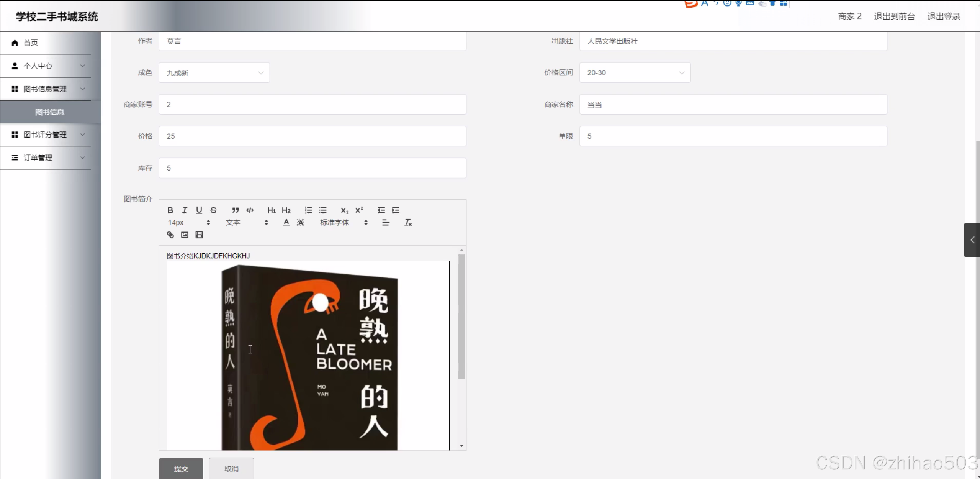The width and height of the screenshot is (980, 479).
Task: Toggle strikethrough text formatting
Action: 213,210
